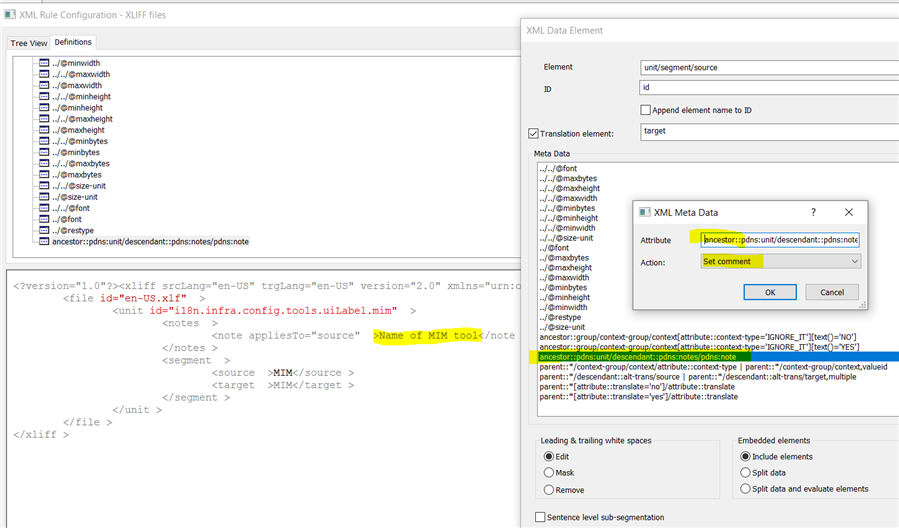Click the icon beside ../../@maxbytes definition
Screen dimensions: 899x528
pos(44,163)
